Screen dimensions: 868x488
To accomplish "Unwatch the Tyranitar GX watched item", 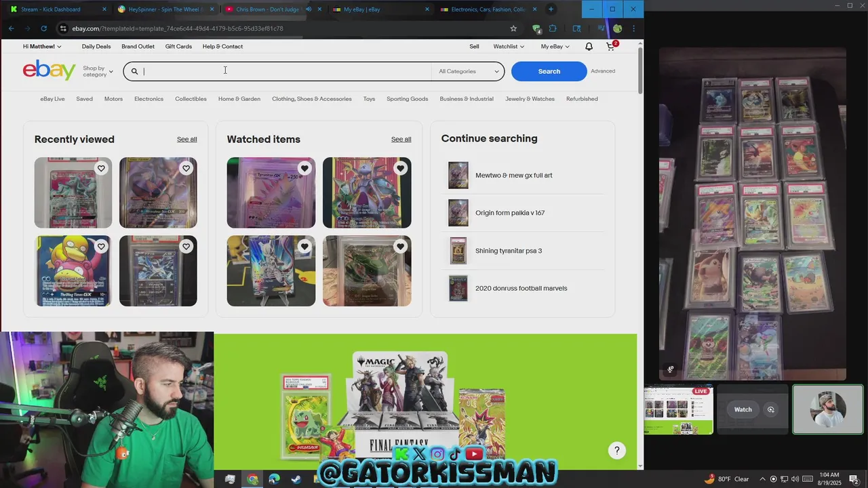I will point(304,168).
